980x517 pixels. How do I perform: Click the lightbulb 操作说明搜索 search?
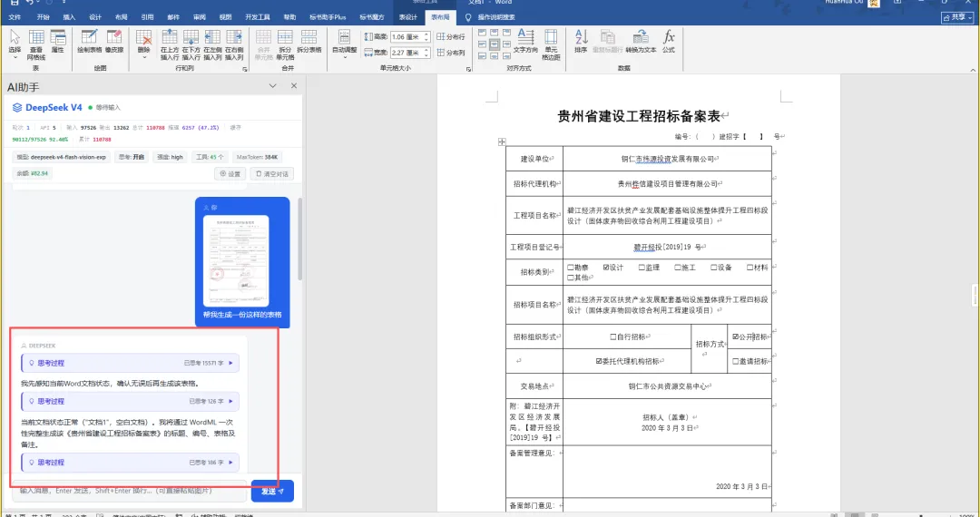pos(491,17)
